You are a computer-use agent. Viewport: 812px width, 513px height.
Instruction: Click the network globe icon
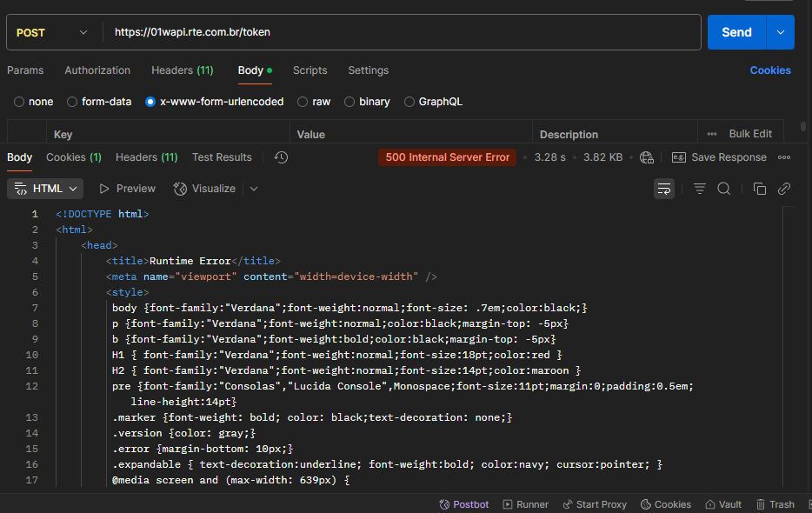click(x=646, y=157)
